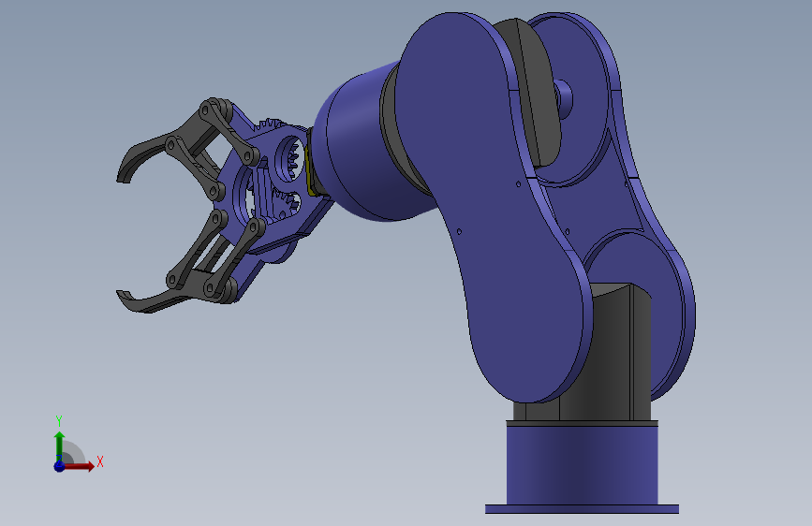Image resolution: width=812 pixels, height=526 pixels.
Task: Select the robot's blue cylindrical base
Action: (x=582, y=465)
